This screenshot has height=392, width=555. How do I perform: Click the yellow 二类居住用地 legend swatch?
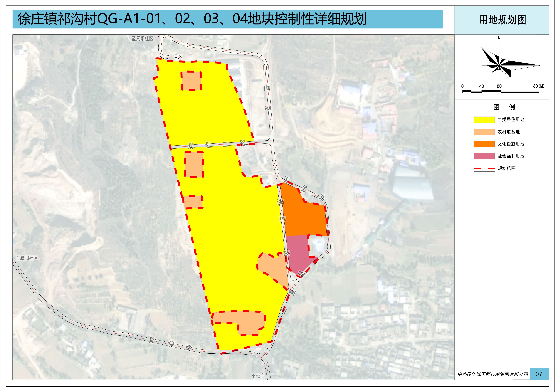(484, 120)
